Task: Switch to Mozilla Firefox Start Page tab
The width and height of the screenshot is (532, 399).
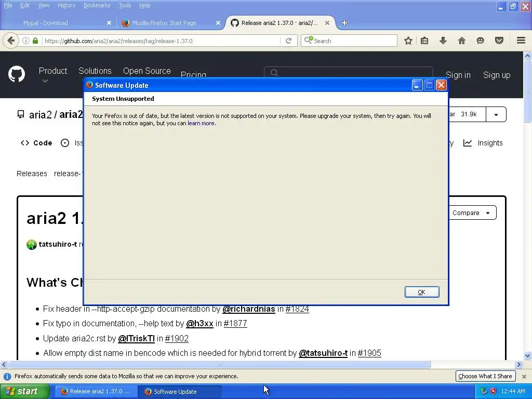Action: [x=164, y=23]
